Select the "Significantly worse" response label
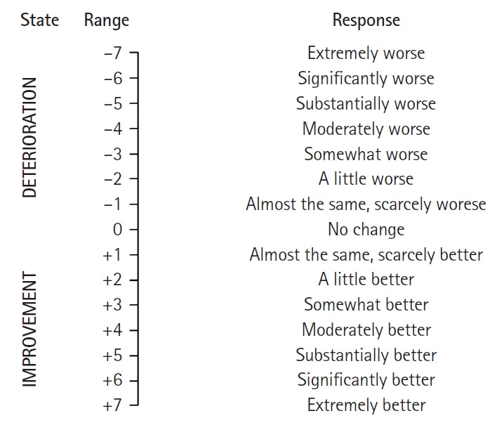The width and height of the screenshot is (504, 430). click(x=366, y=78)
